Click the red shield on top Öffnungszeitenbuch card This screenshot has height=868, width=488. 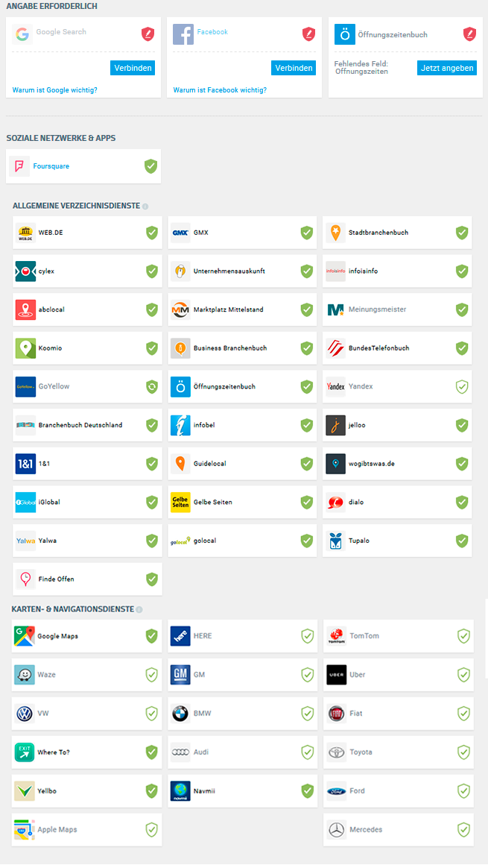(469, 34)
